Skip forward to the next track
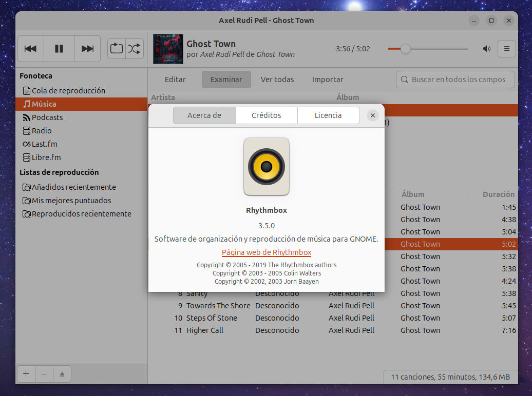 click(87, 49)
